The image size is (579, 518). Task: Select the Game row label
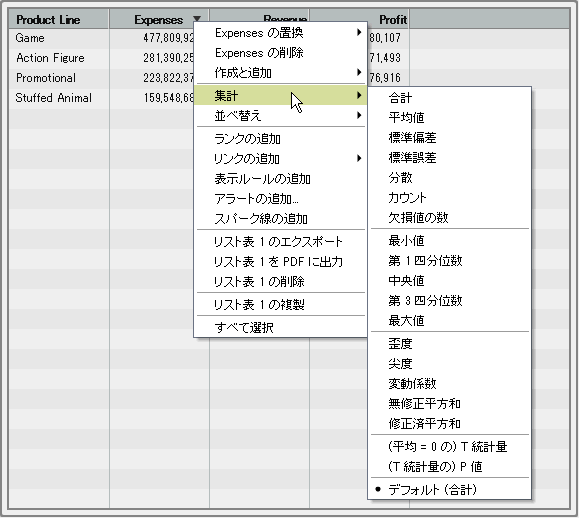point(30,38)
